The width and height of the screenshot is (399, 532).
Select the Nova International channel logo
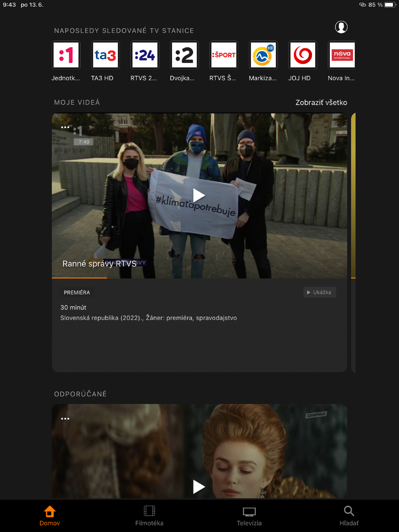[342, 55]
